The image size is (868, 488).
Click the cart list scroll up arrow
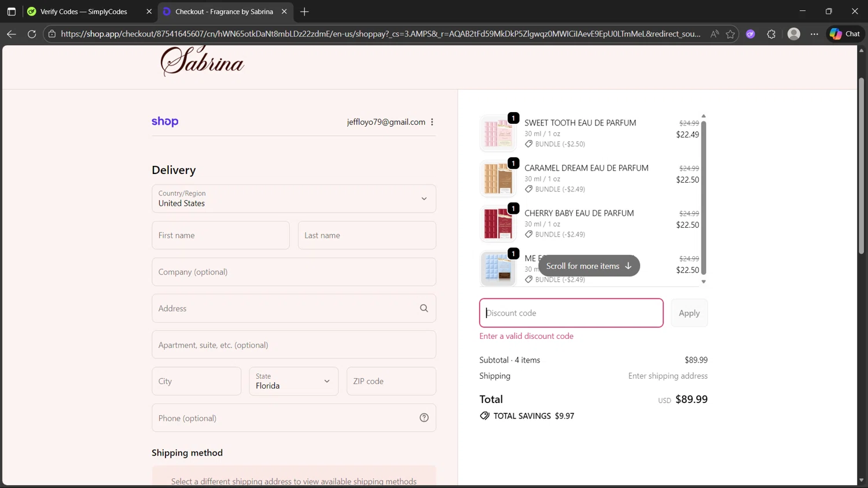coord(704,116)
